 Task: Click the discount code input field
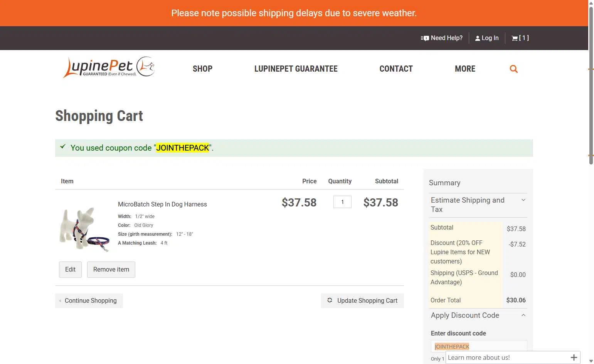tap(479, 346)
